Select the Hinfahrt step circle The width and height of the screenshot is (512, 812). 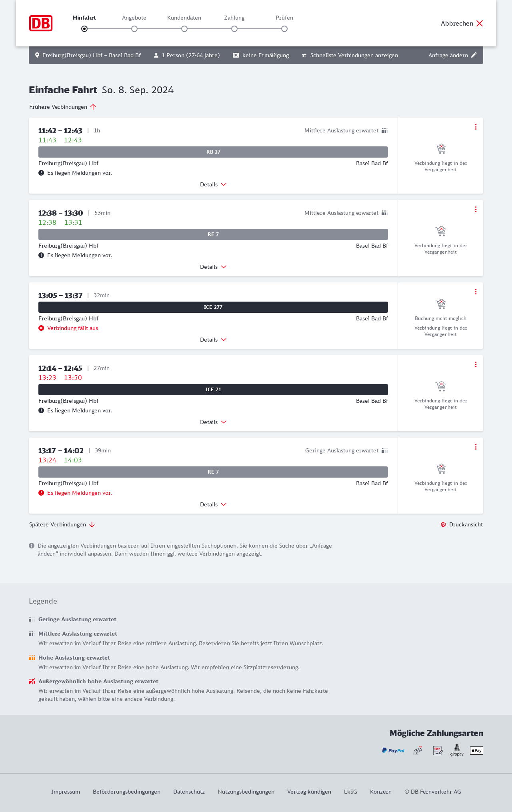[x=84, y=29]
